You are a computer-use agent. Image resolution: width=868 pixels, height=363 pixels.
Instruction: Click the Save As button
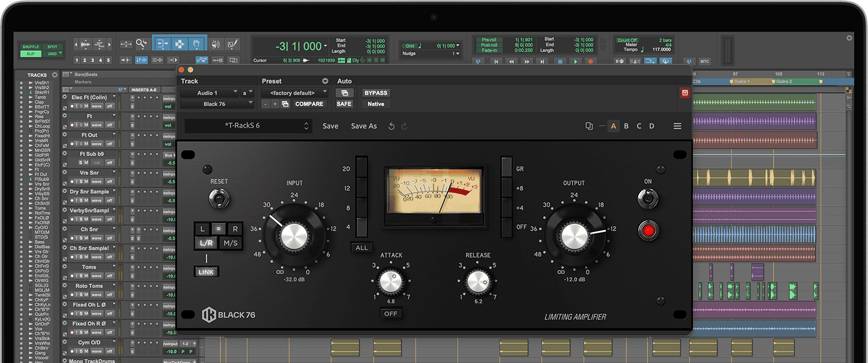tap(363, 126)
